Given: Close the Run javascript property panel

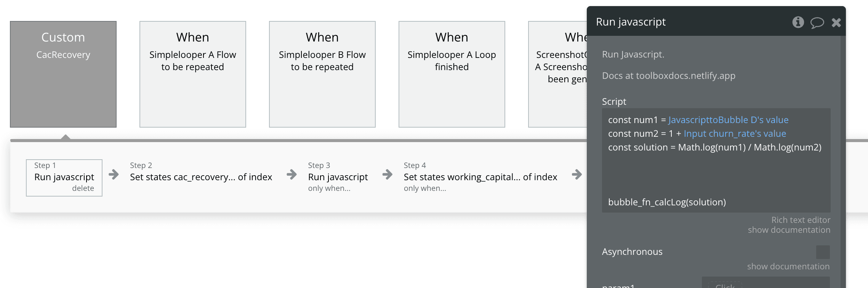Looking at the screenshot, I should point(836,22).
